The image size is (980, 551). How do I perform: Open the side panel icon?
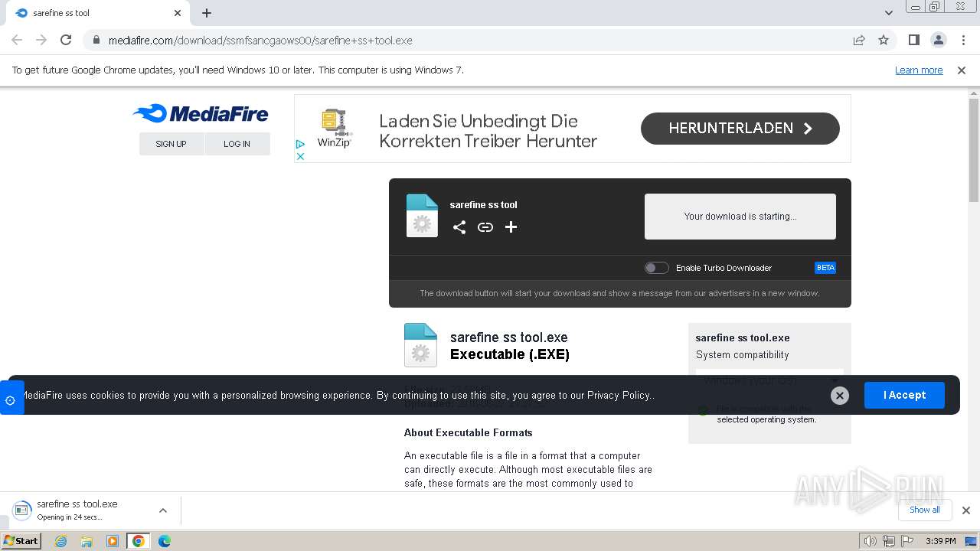[x=914, y=41]
